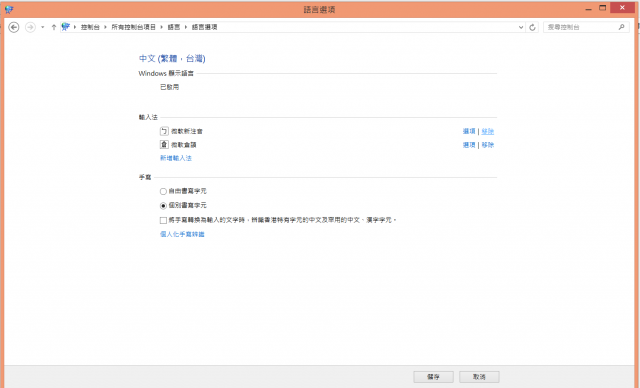Open 選項 for 微軟倉頡
Screen dimensions: 640x388
(469, 145)
